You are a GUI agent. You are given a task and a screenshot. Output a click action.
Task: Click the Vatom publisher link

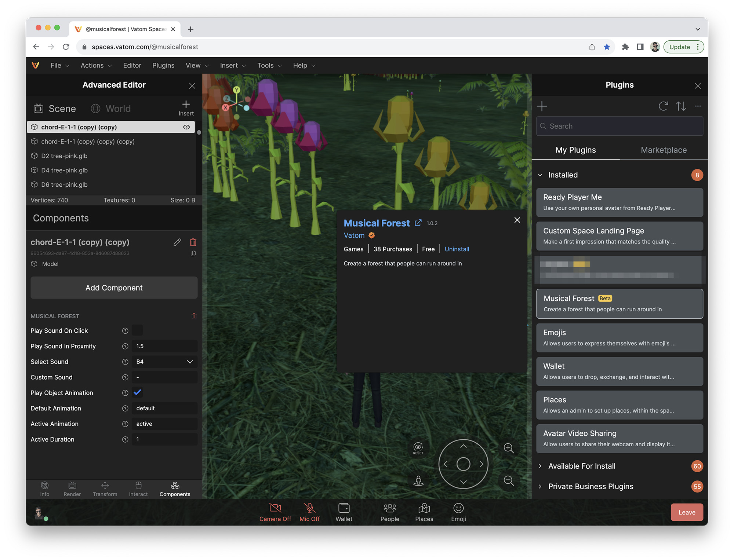click(354, 235)
